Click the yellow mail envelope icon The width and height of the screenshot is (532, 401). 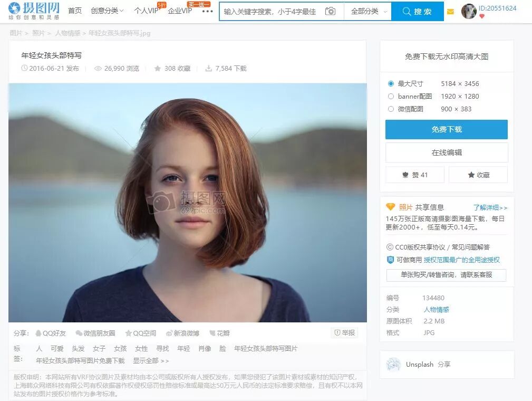pos(451,12)
